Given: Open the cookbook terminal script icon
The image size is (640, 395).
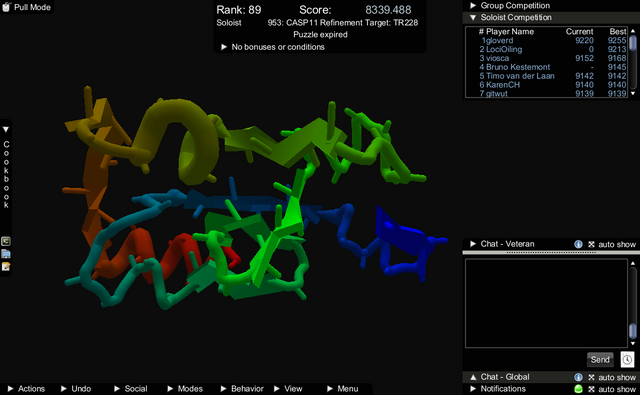Looking at the screenshot, I should 6,241.
